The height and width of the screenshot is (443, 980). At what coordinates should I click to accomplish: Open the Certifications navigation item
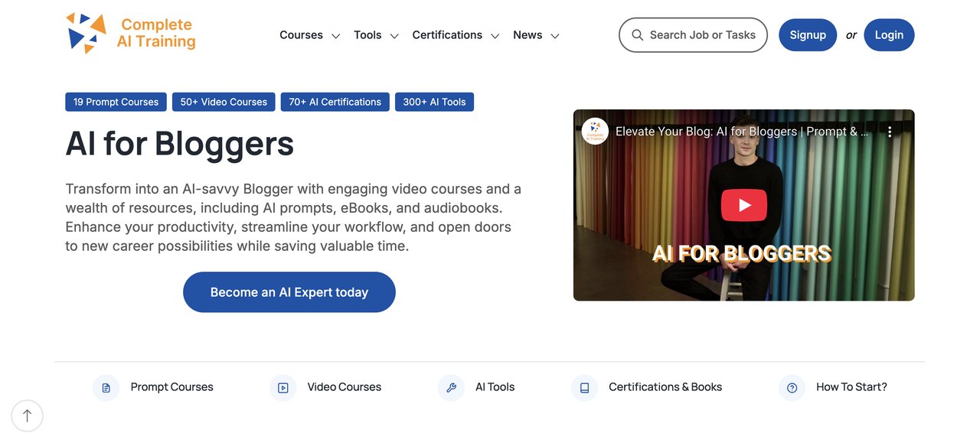pos(447,35)
